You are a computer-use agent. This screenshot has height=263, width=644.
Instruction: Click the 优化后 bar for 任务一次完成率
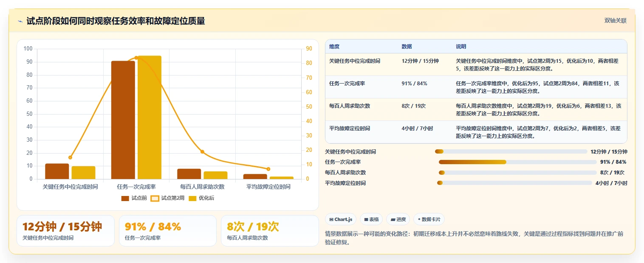(x=150, y=118)
